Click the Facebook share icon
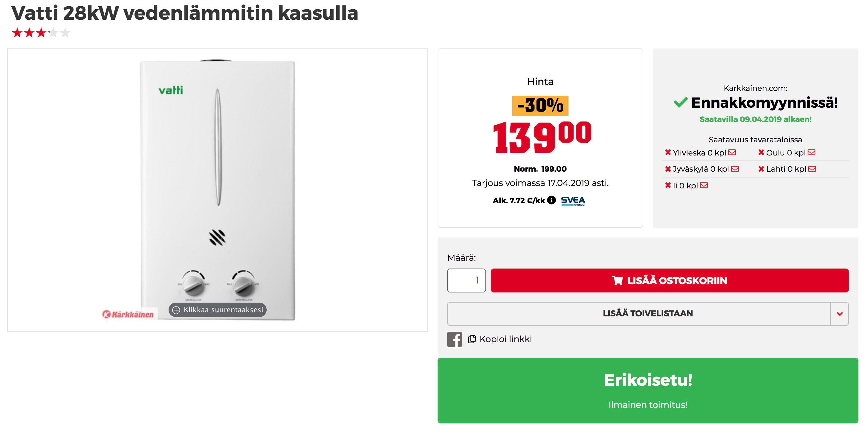Image resolution: width=868 pixels, height=436 pixels. tap(454, 339)
